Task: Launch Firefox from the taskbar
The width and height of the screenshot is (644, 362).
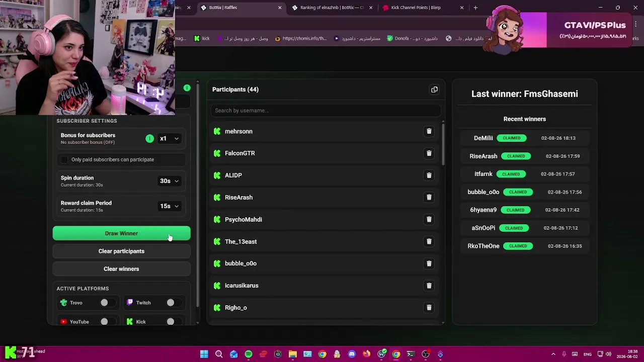Action: point(366,354)
